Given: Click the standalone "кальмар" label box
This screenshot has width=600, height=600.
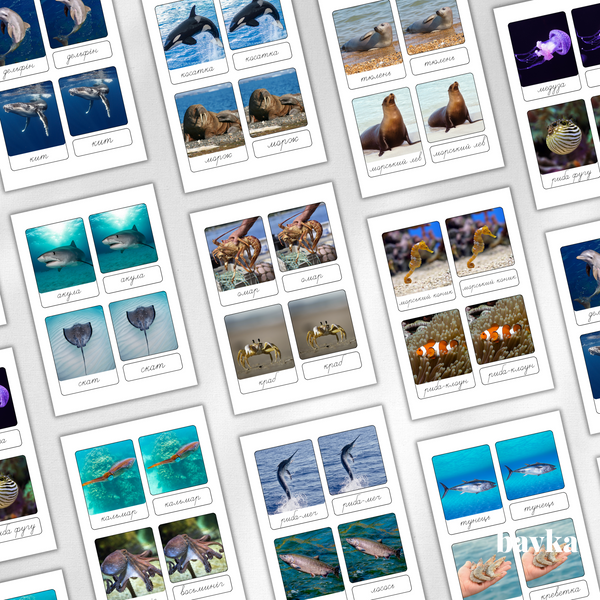Looking at the screenshot, I should click(183, 501).
